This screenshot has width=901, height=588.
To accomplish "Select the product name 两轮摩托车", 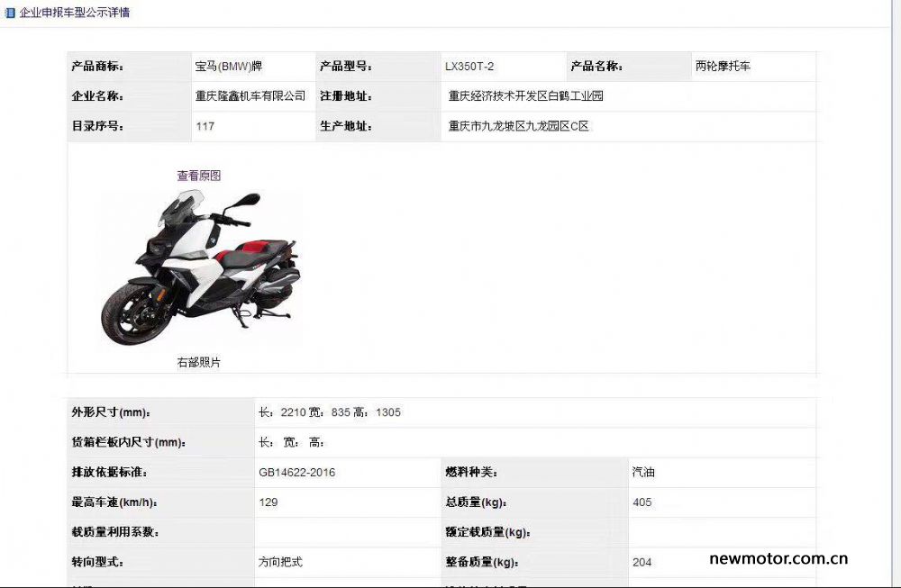I will coord(723,66).
